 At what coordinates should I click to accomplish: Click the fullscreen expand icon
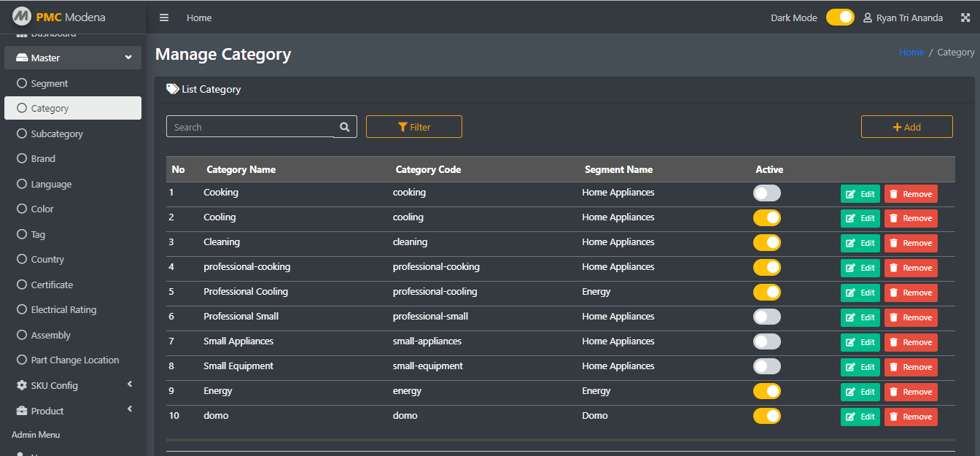coord(965,18)
